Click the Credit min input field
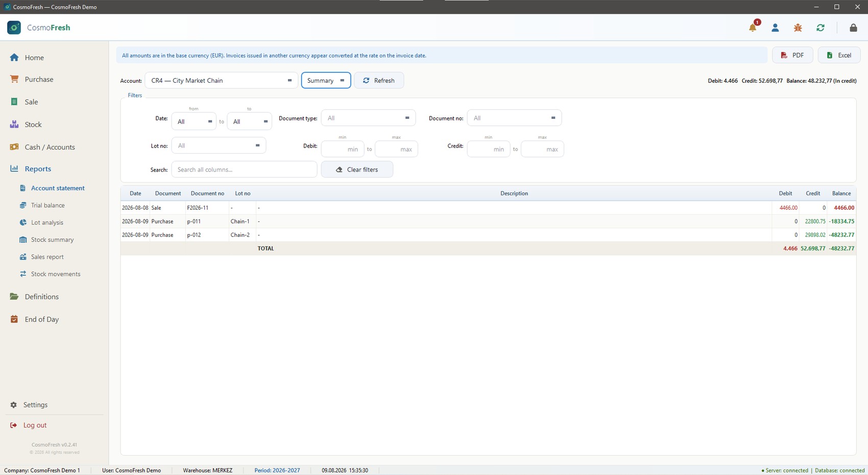Screen dimensions: 868x475 (489, 149)
